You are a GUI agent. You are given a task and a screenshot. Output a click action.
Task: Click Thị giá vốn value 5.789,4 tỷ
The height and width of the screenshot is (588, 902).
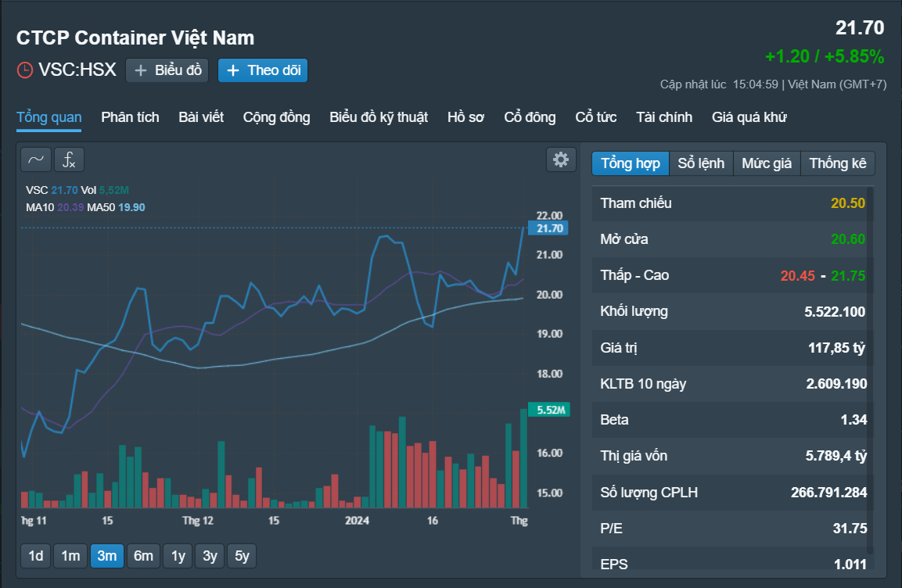point(836,456)
